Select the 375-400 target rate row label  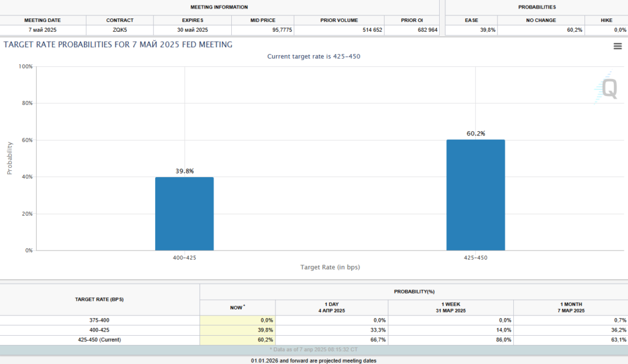point(100,320)
